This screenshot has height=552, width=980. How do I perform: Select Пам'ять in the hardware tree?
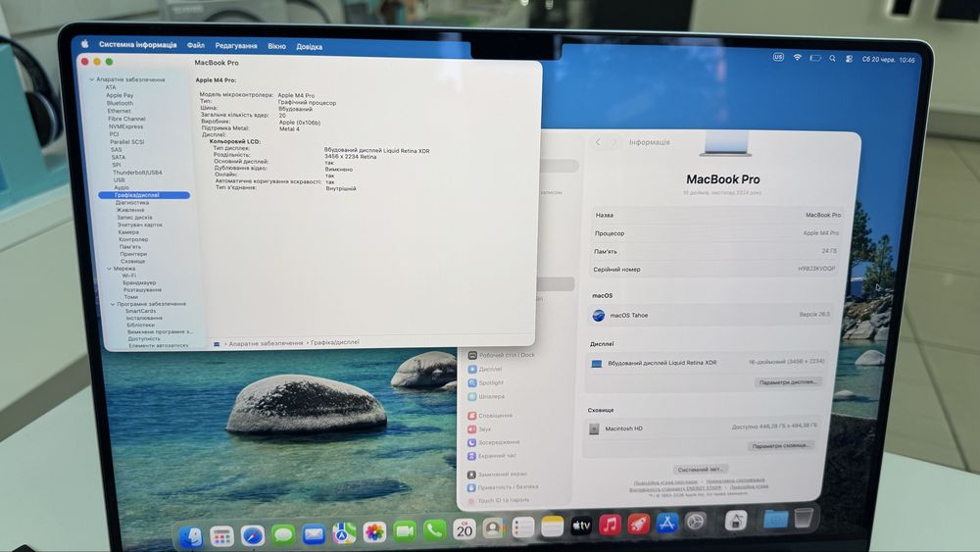[x=130, y=247]
